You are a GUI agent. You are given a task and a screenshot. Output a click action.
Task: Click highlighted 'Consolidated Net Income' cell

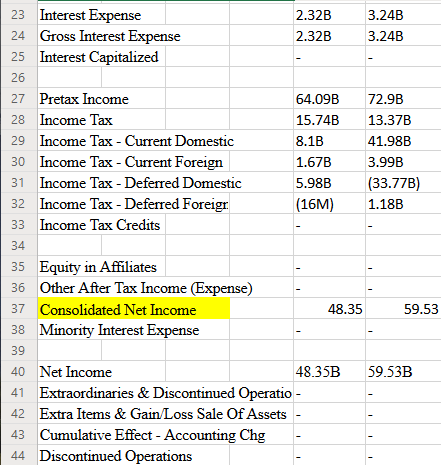pyautogui.click(x=134, y=309)
